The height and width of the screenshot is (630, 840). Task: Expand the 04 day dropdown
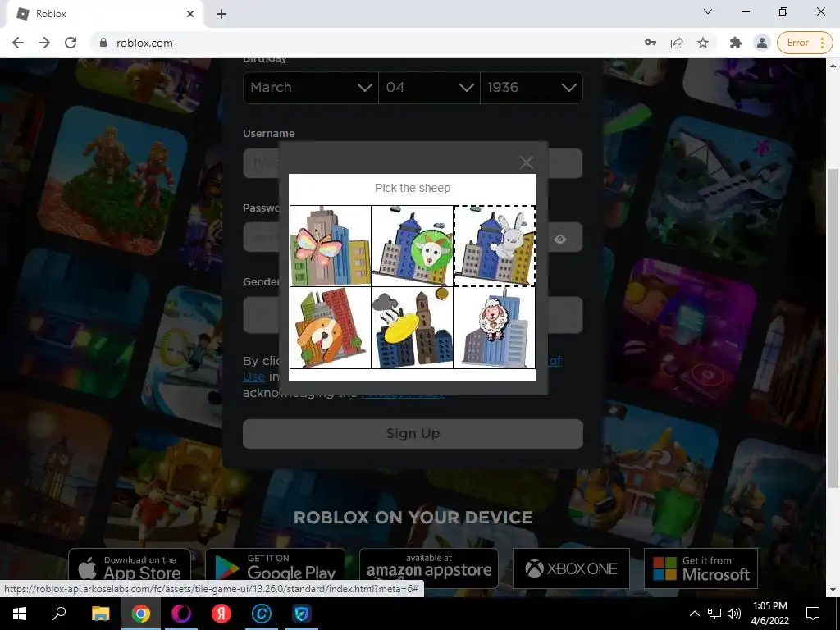pos(429,87)
